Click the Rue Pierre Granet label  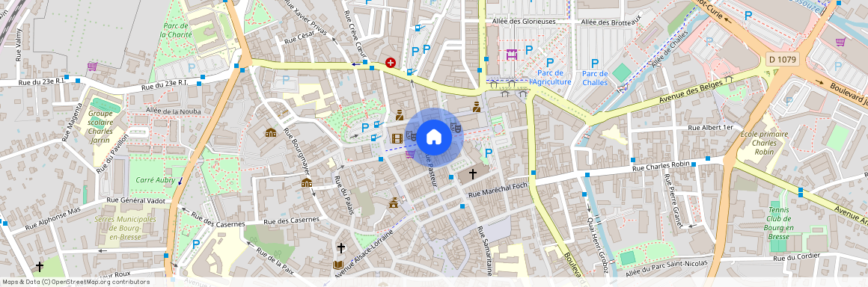[x=673, y=201]
